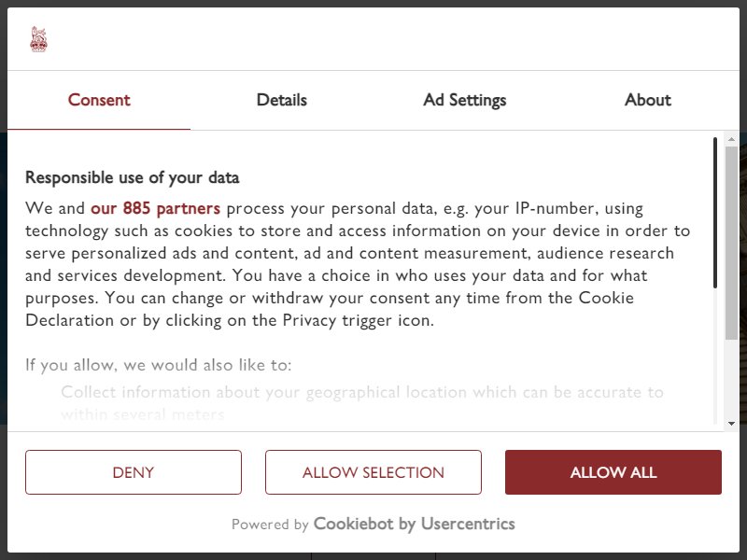Click the scrollbar up arrow

731,139
